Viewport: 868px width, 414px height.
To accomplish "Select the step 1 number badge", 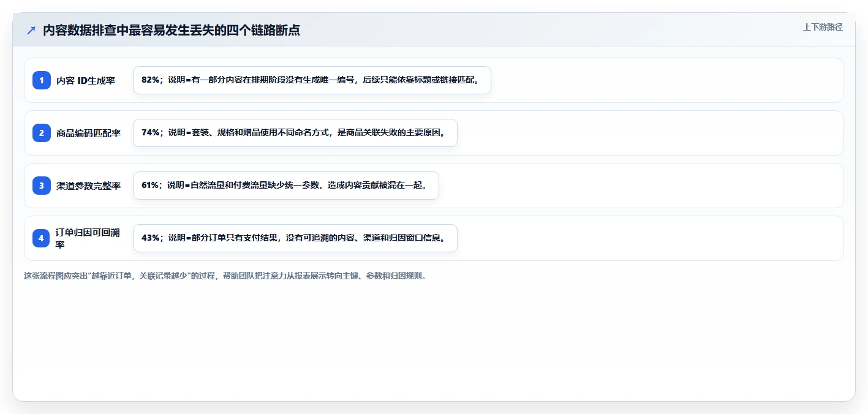I will pyautogui.click(x=42, y=80).
